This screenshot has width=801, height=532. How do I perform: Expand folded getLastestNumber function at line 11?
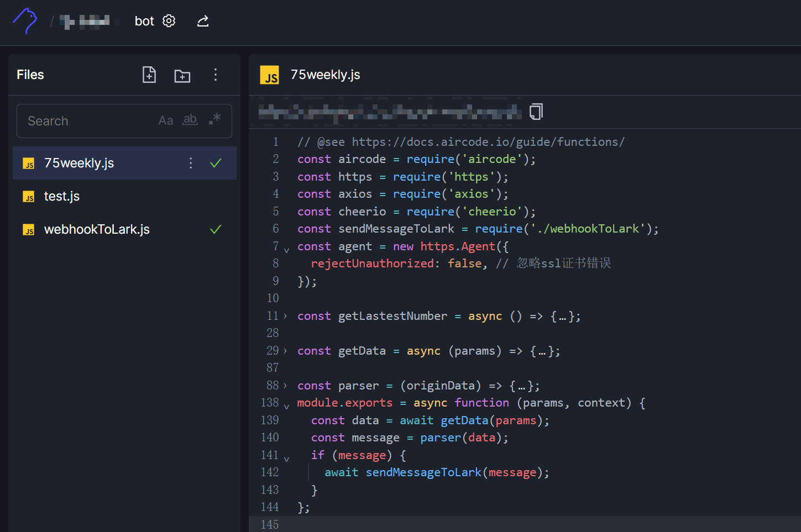pos(285,317)
